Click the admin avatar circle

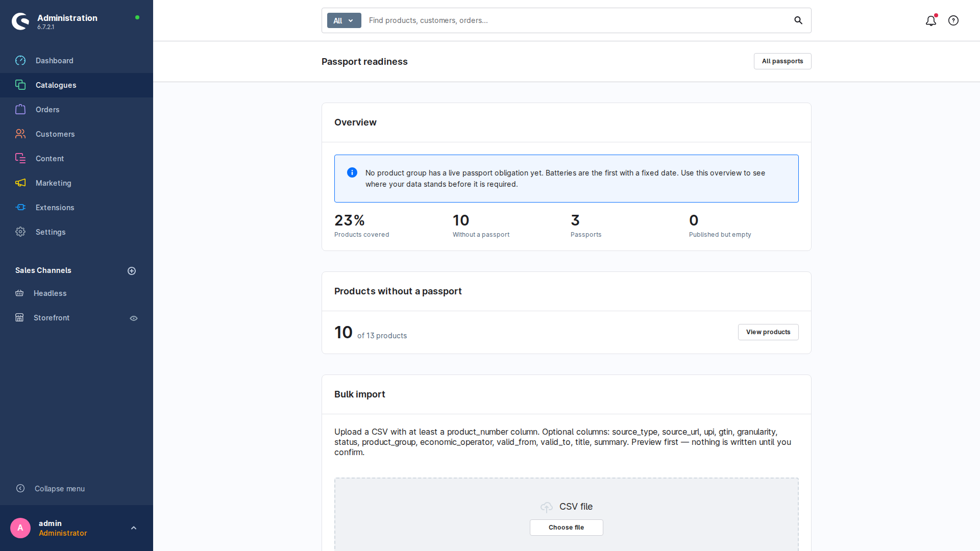(x=20, y=528)
